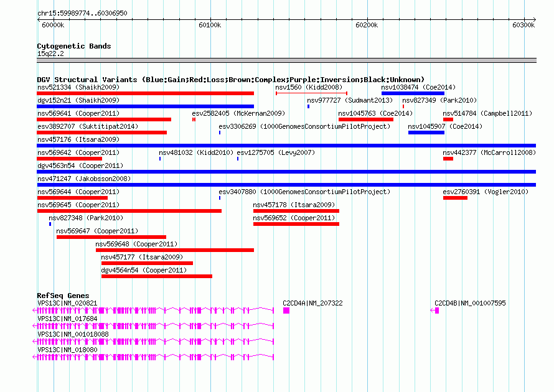The image size is (554, 392).
Task: Click the nsv827349 (Park2010) label
Action: coord(439,100)
